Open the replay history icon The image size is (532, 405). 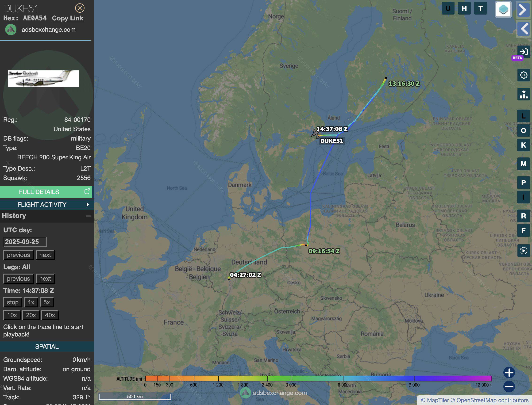click(523, 251)
